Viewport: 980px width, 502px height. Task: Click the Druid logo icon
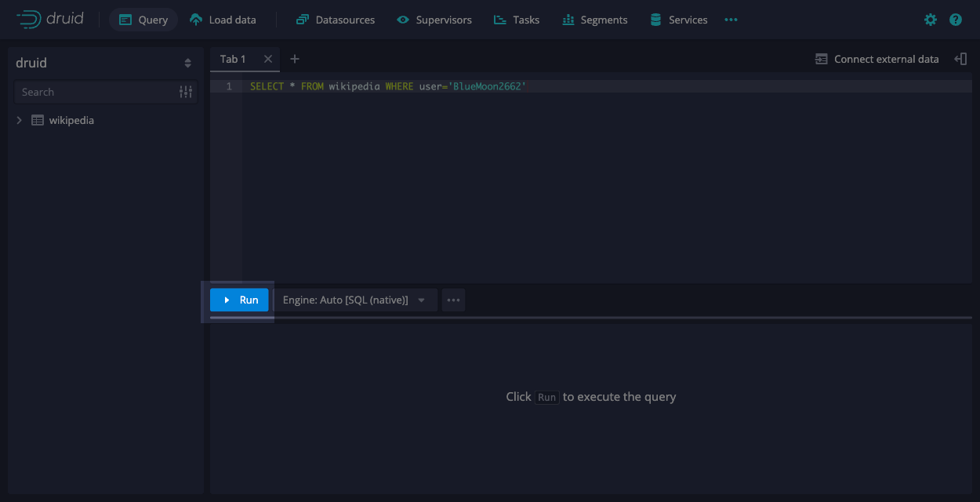[29, 20]
